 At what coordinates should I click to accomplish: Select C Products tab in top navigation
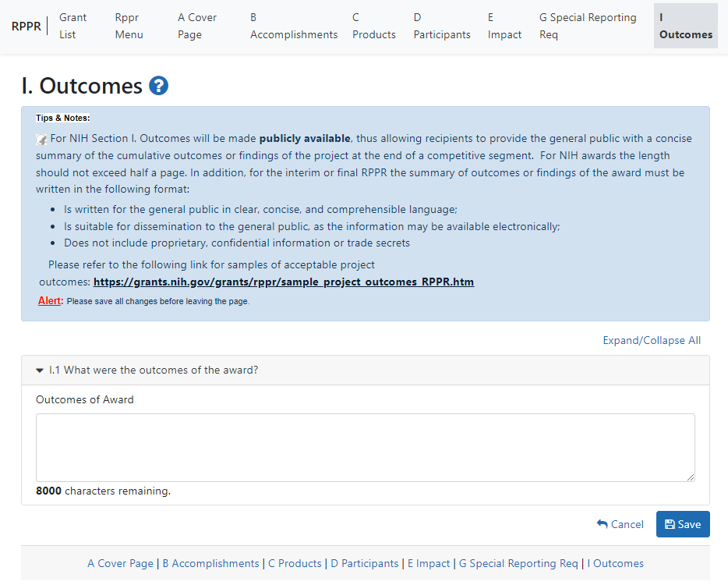click(373, 26)
